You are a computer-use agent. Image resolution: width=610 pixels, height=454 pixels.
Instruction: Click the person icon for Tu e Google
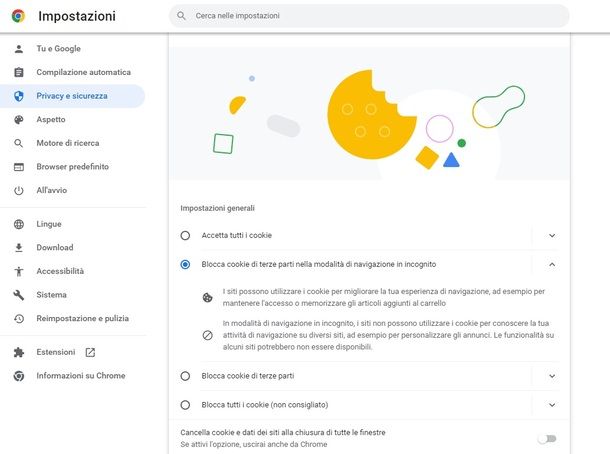[19, 49]
